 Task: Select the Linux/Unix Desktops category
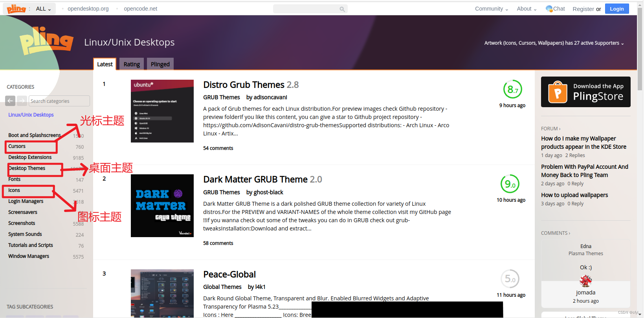(31, 115)
